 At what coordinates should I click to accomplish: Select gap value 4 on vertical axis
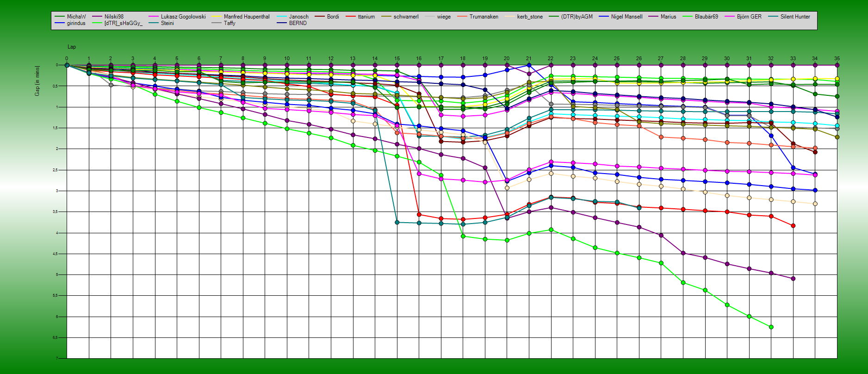tap(57, 233)
